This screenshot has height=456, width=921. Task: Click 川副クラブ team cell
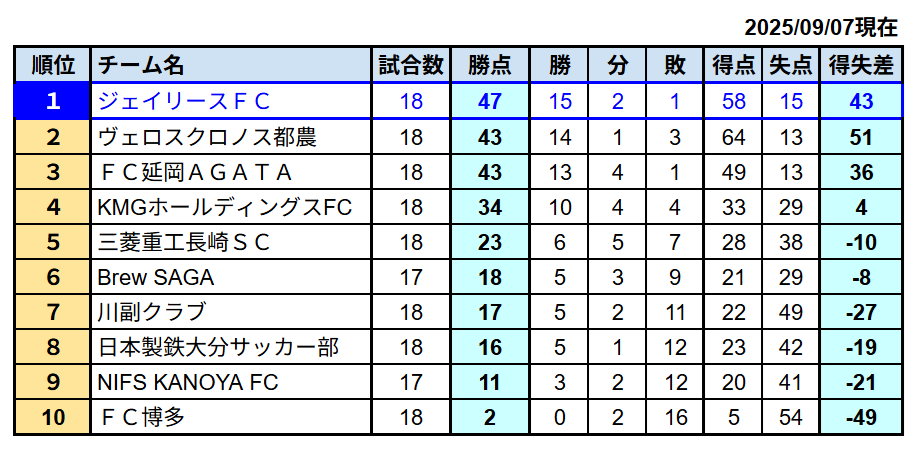click(231, 312)
